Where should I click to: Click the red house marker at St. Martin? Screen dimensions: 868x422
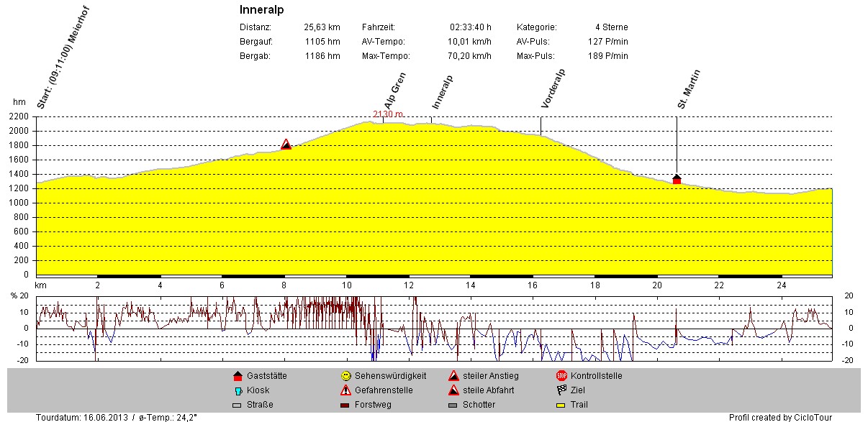click(677, 179)
